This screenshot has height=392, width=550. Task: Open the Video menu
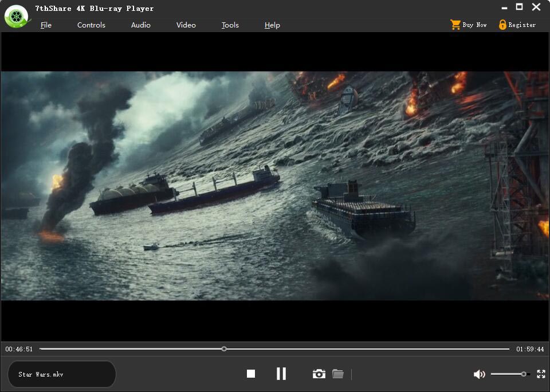[186, 25]
